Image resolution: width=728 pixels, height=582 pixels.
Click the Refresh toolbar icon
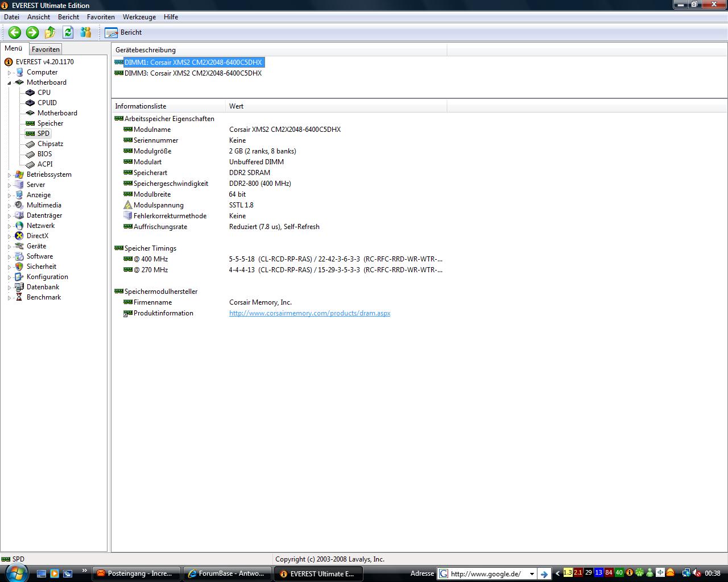point(68,32)
